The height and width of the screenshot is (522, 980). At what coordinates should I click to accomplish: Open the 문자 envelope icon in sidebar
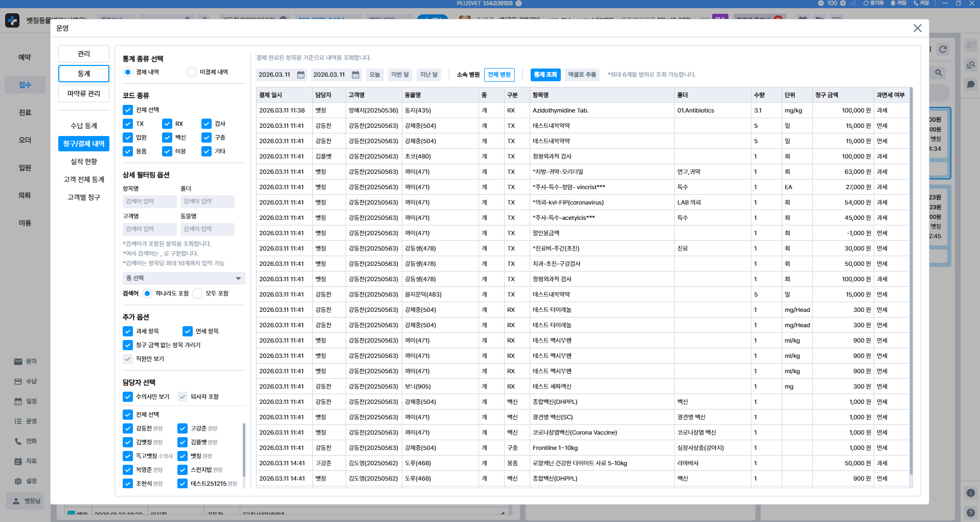[18, 361]
